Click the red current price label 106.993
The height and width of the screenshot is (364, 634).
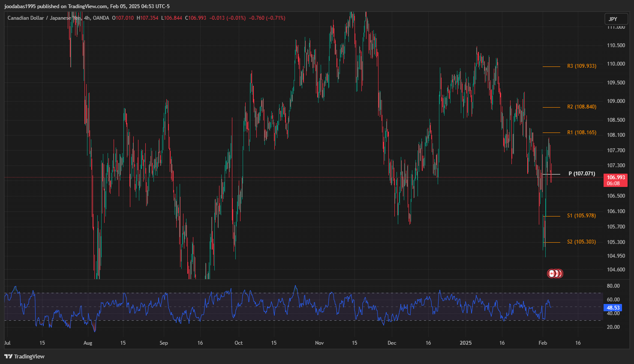click(x=616, y=177)
